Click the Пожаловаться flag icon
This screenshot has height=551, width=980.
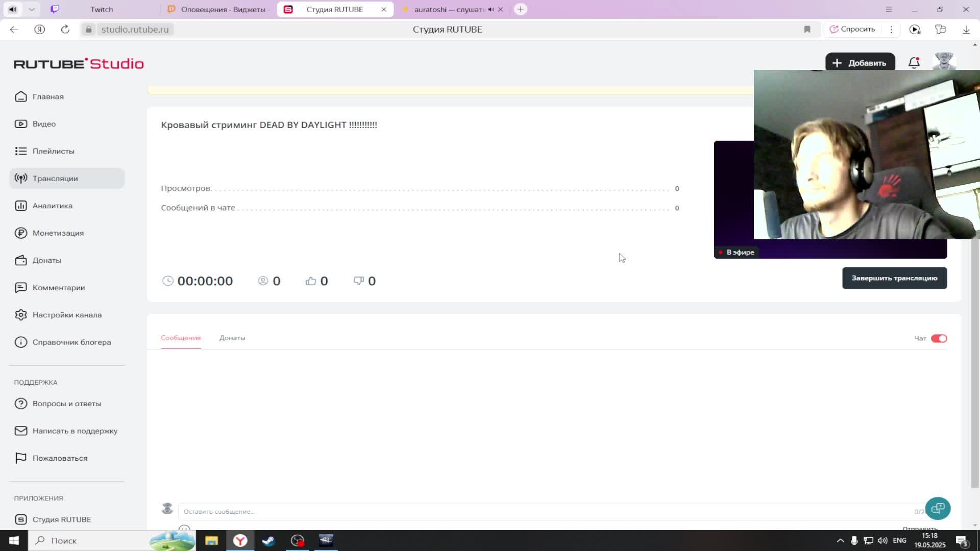click(21, 458)
